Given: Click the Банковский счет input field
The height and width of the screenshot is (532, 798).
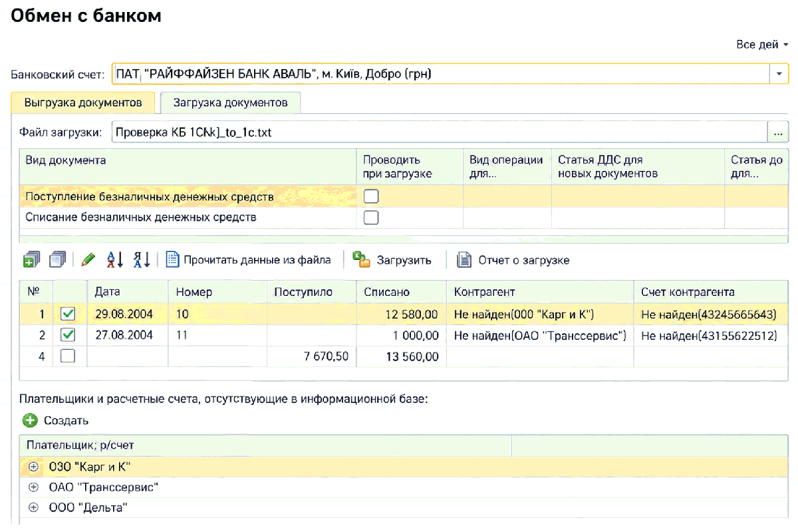Looking at the screenshot, I should [440, 74].
